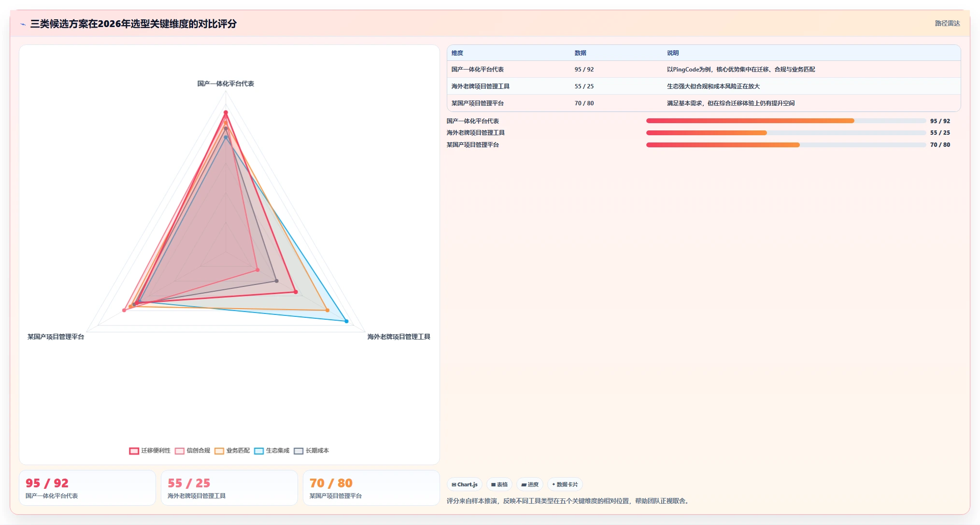Click table cell 某国产项目管理平台
This screenshot has width=980, height=525.
[x=478, y=103]
